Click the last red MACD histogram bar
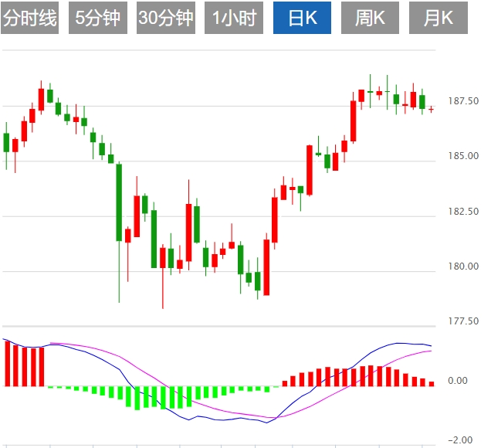Image resolution: width=491 pixels, height=448 pixels. pos(432,383)
